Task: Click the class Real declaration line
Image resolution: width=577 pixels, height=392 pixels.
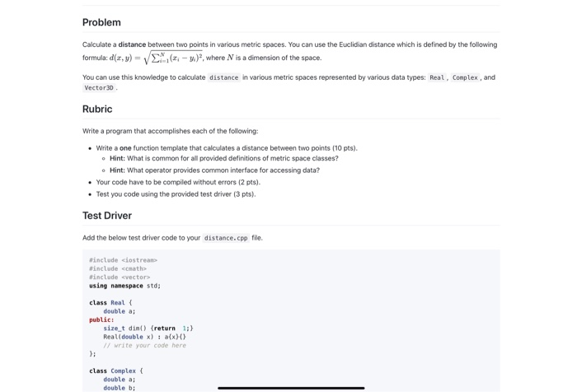Action: pos(110,302)
